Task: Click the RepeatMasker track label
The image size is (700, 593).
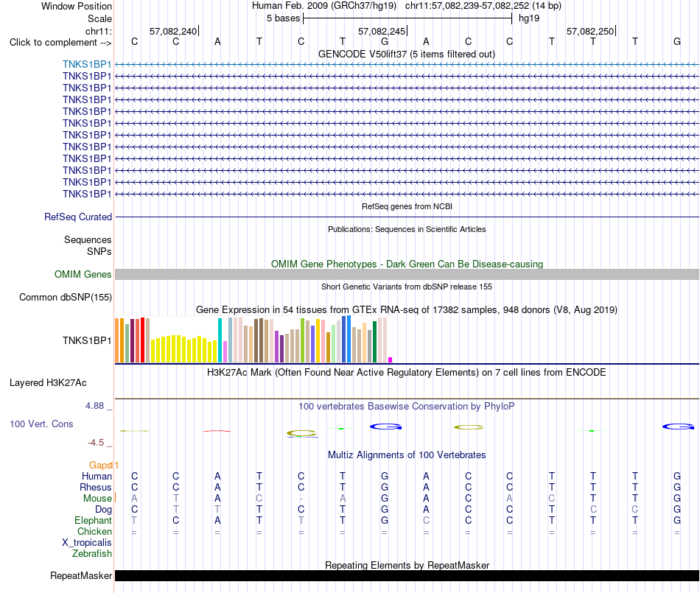Action: point(81,575)
